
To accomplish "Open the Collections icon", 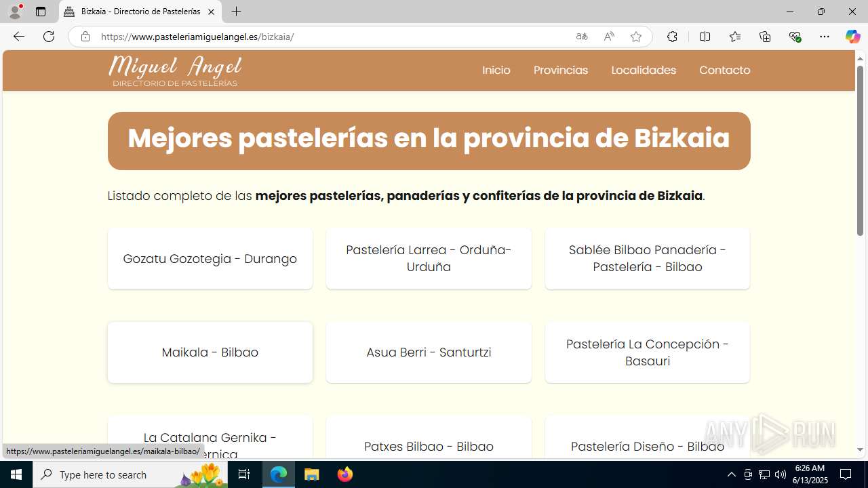I will pyautogui.click(x=765, y=37).
